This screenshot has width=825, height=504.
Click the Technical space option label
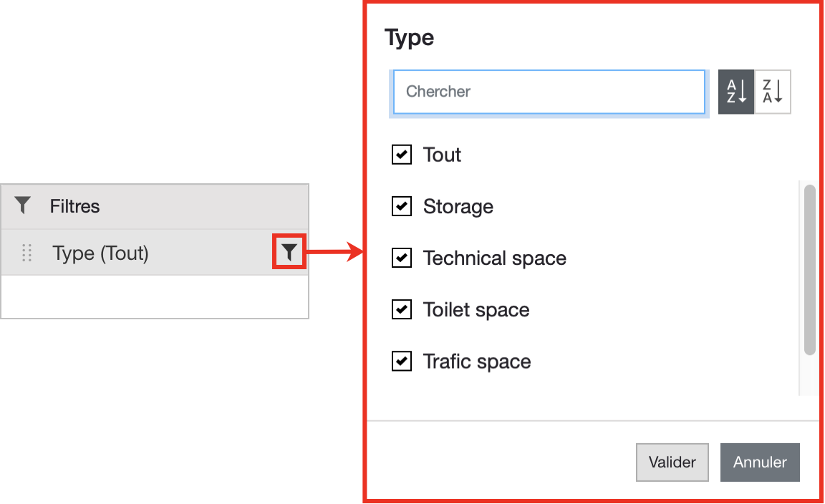coord(494,258)
